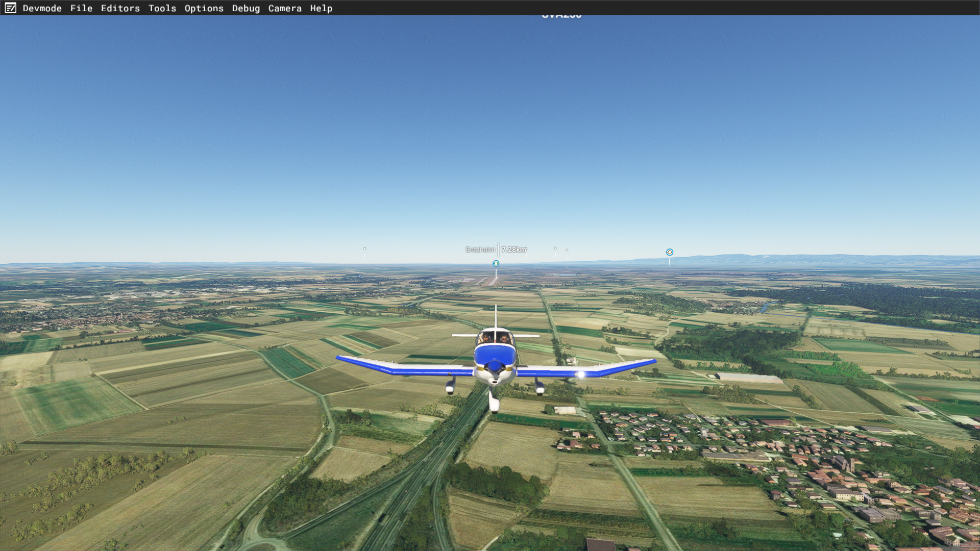
Task: Click the orange-centered POI marker on the right
Action: tap(669, 252)
